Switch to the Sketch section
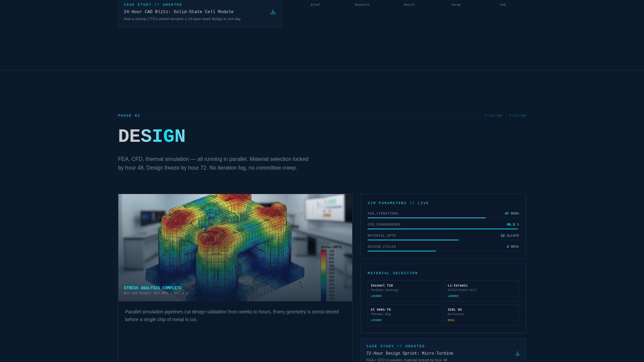This screenshot has height=362, width=644. click(409, 4)
